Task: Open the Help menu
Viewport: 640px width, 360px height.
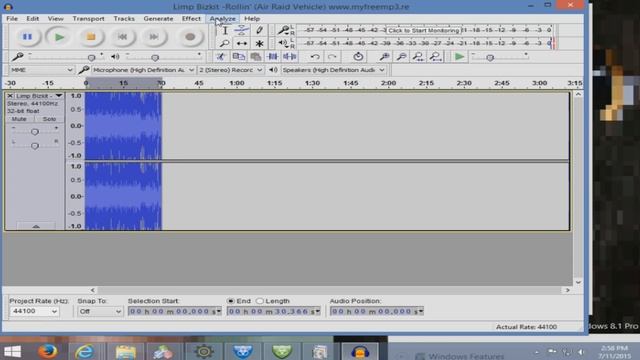Action: click(252, 19)
